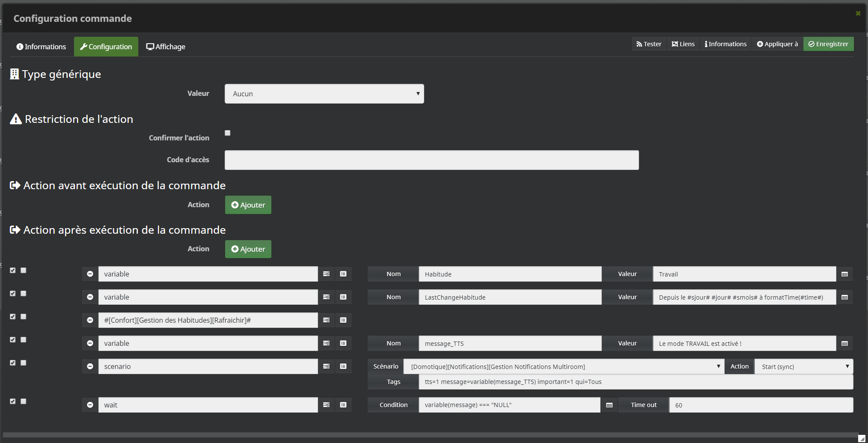The height and width of the screenshot is (443, 868).
Task: Toggle Confirmer l'action checkbox
Action: click(x=228, y=133)
